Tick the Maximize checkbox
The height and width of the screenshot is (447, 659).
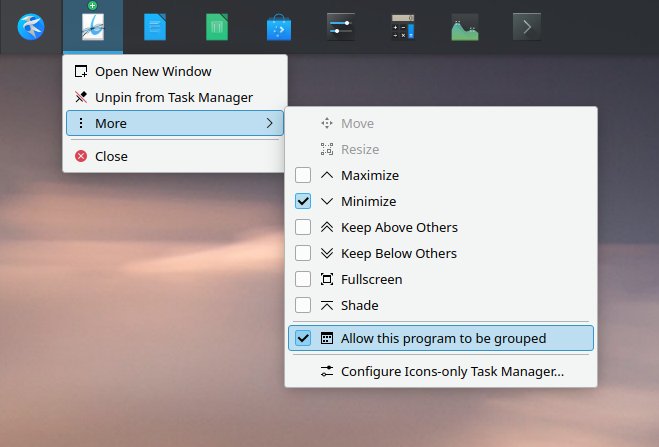pyautogui.click(x=303, y=175)
